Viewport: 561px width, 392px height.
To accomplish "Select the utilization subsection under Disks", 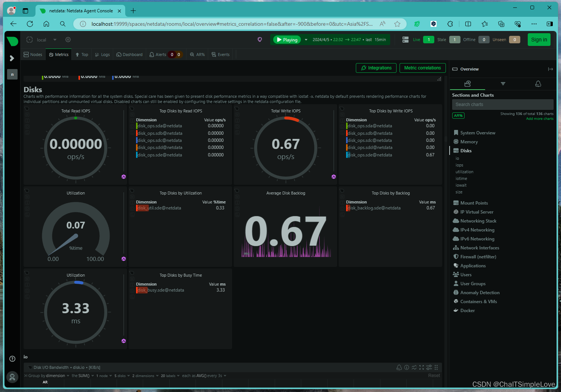I will (464, 172).
